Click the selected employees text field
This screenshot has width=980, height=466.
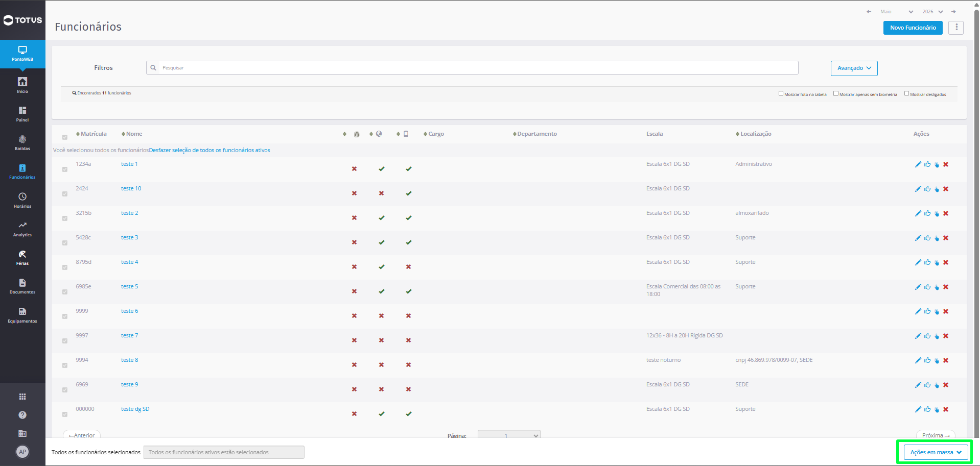pos(224,452)
